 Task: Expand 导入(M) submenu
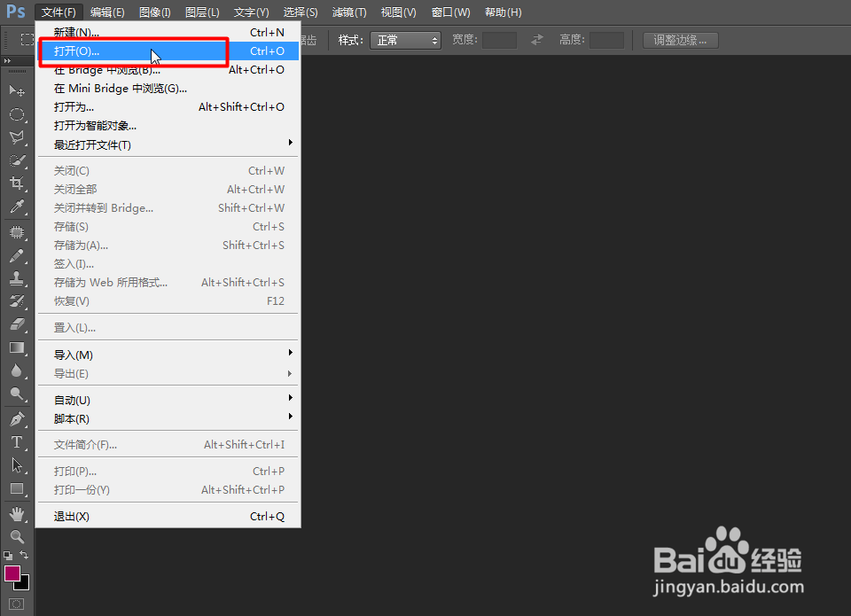[x=168, y=355]
